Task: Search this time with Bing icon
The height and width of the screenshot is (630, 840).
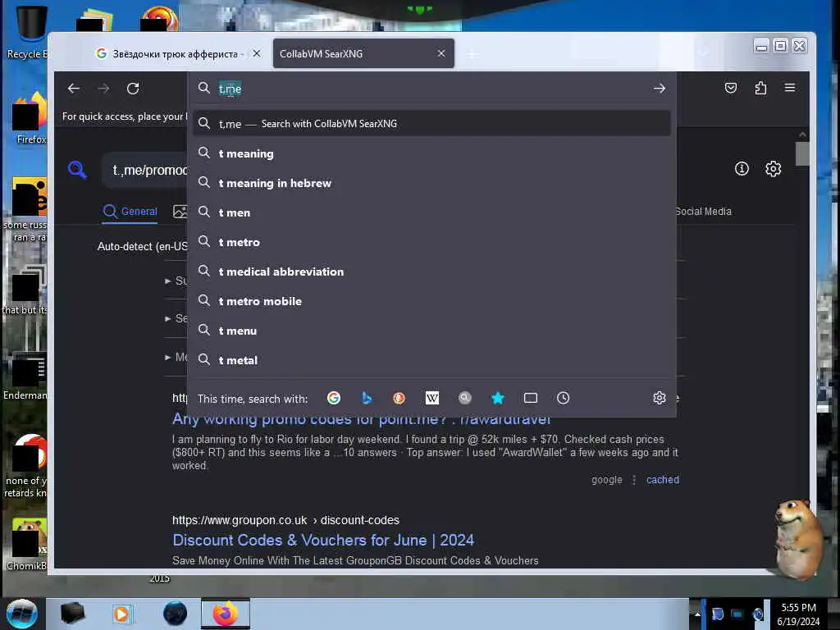Action: point(367,398)
